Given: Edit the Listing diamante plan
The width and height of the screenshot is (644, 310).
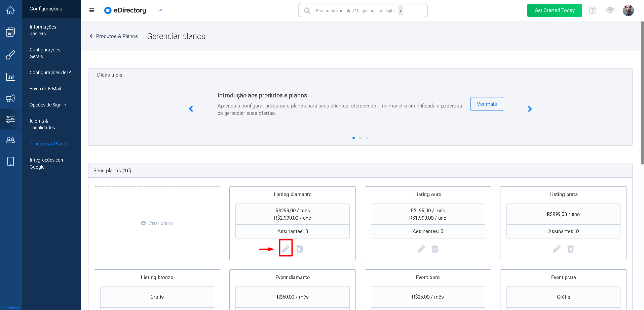Looking at the screenshot, I should (x=286, y=249).
